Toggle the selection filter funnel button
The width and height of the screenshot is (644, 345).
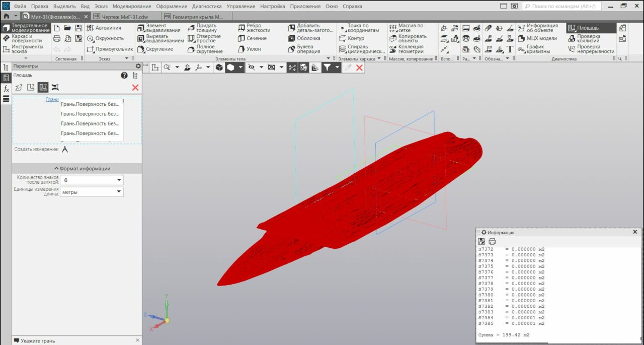327,67
